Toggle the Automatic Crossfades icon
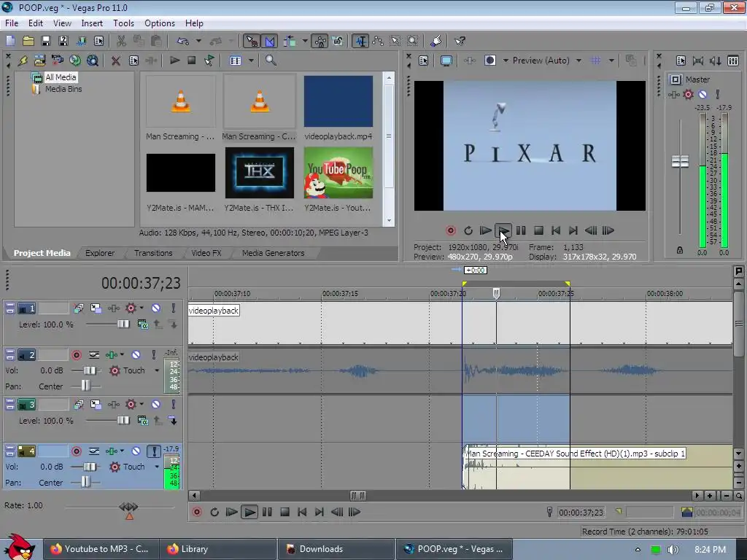The image size is (747, 560). (x=269, y=41)
